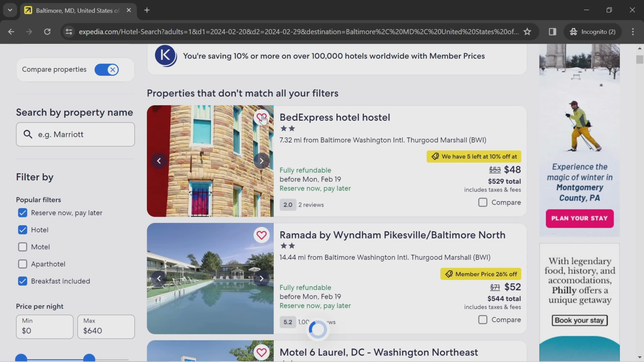Open Motel 6 Laurel, DC listing
644x362 pixels.
pyautogui.click(x=379, y=352)
